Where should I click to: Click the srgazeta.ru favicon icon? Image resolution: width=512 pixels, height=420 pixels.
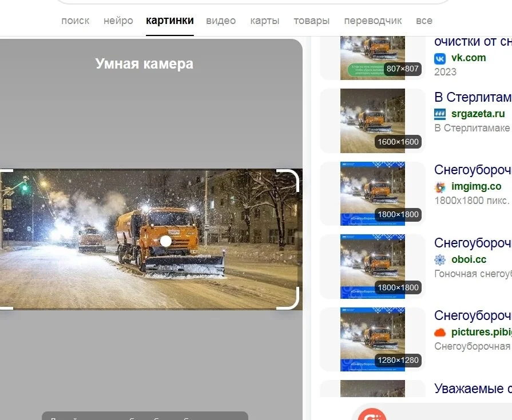440,114
